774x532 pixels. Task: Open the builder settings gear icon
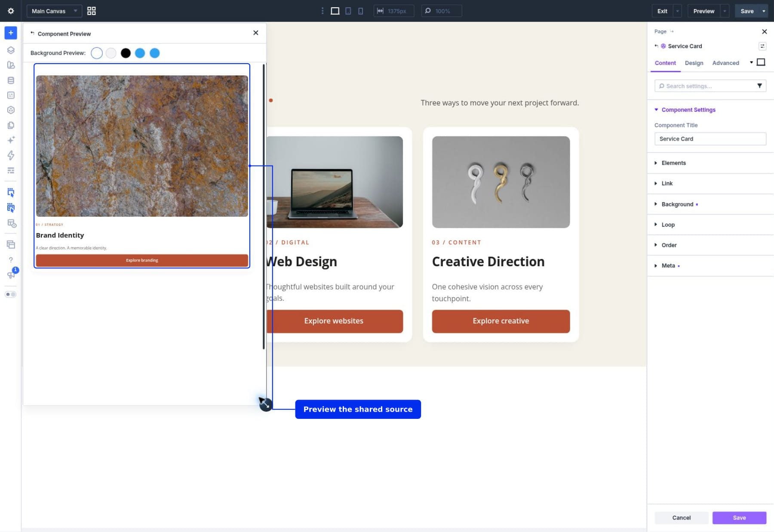click(11, 11)
